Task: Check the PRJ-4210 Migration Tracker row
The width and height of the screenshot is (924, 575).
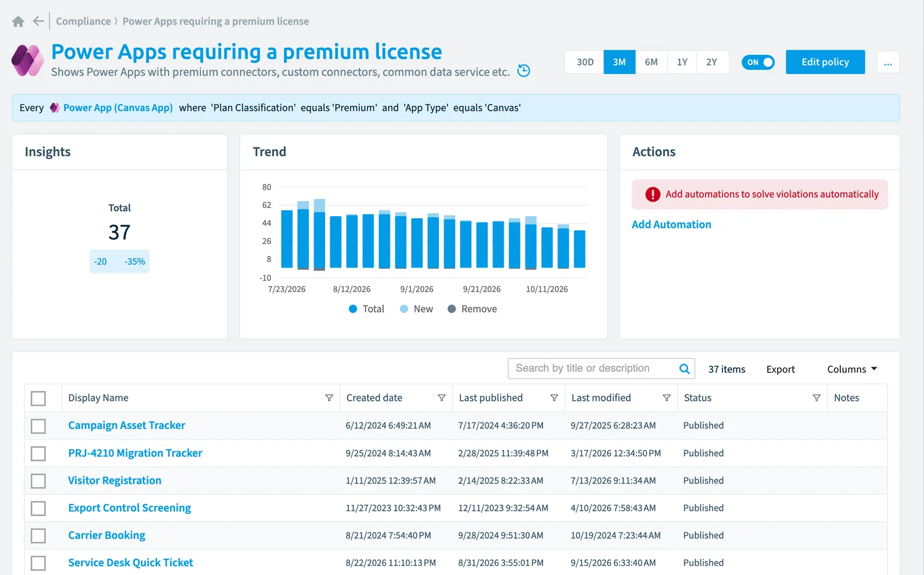Action: pos(38,454)
